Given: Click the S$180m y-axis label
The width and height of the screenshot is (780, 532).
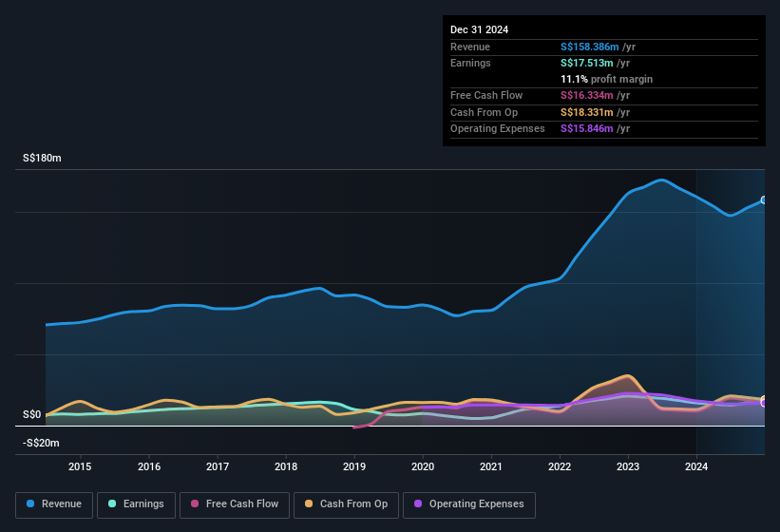Looking at the screenshot, I should click(x=42, y=158).
